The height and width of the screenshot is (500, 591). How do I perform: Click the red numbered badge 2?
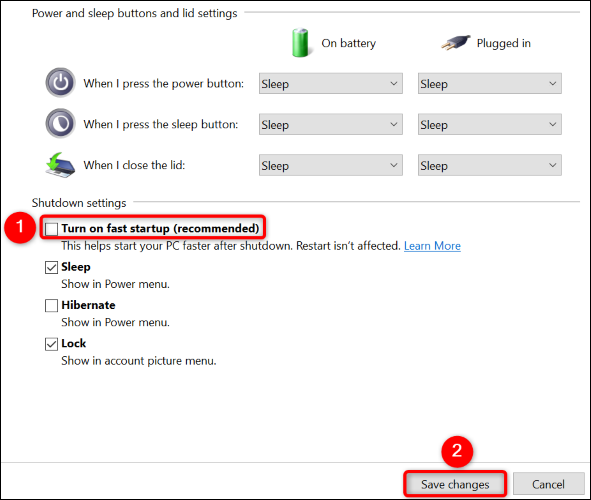(457, 451)
